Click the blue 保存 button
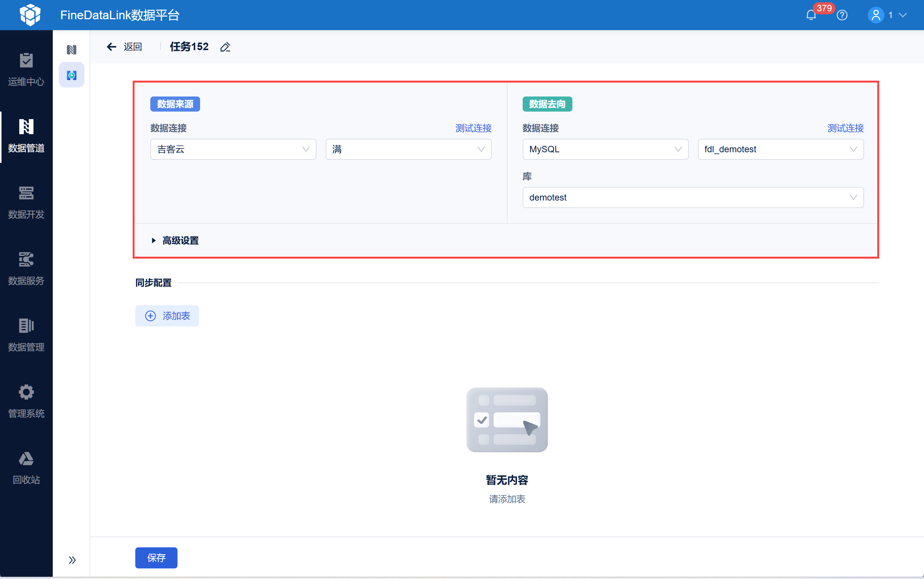The height and width of the screenshot is (579, 924). 156,558
